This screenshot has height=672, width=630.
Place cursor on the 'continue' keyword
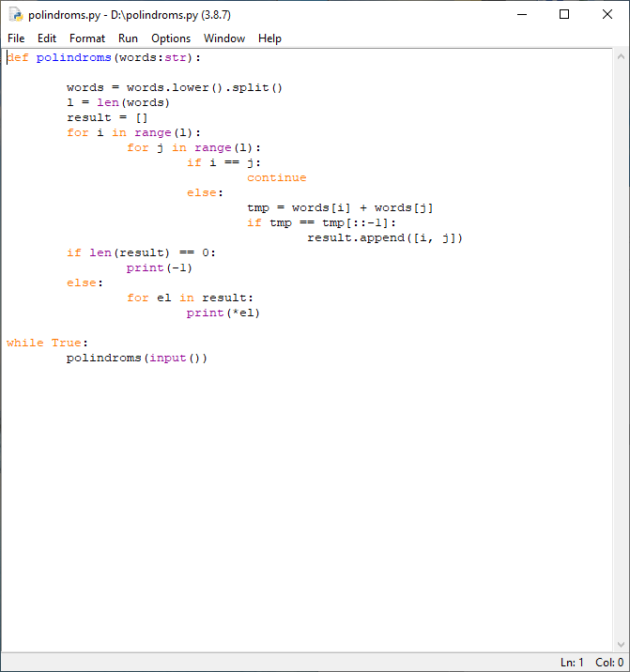click(276, 178)
